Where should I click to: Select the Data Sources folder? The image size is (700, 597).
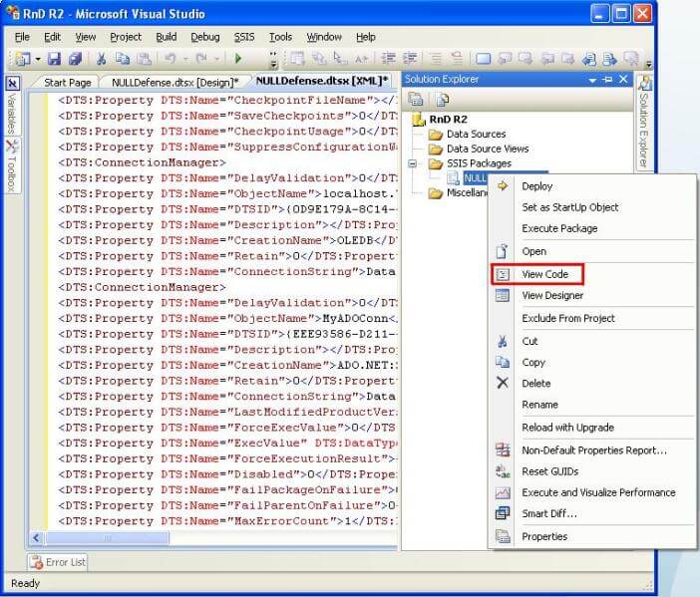click(x=476, y=134)
